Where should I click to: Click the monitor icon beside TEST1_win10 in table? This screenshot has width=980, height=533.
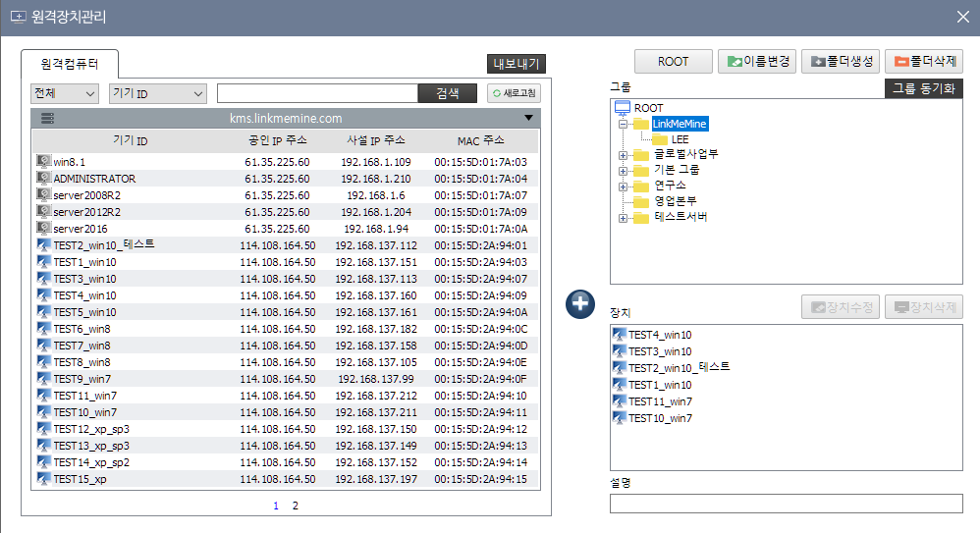tap(43, 262)
